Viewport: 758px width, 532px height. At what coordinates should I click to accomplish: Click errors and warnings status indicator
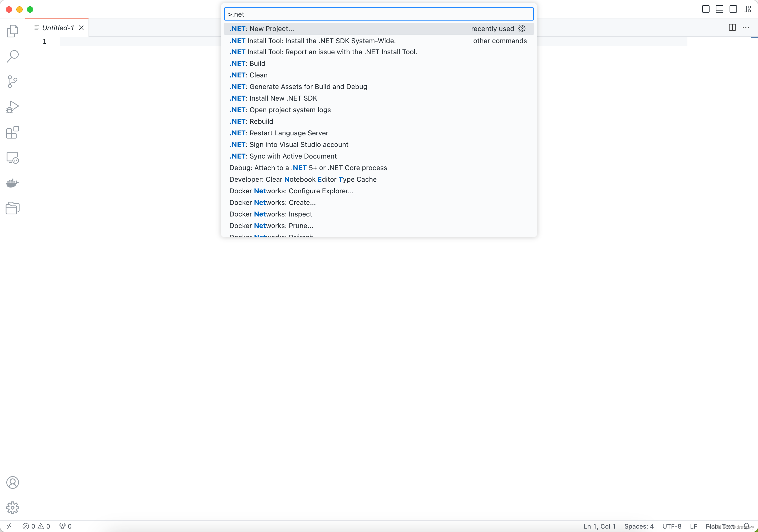pos(36,526)
